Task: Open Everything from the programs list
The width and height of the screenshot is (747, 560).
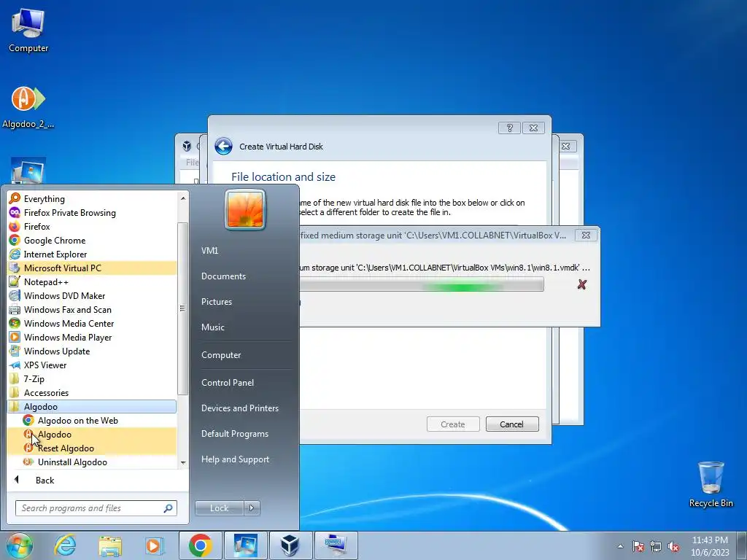Action: pyautogui.click(x=92, y=198)
